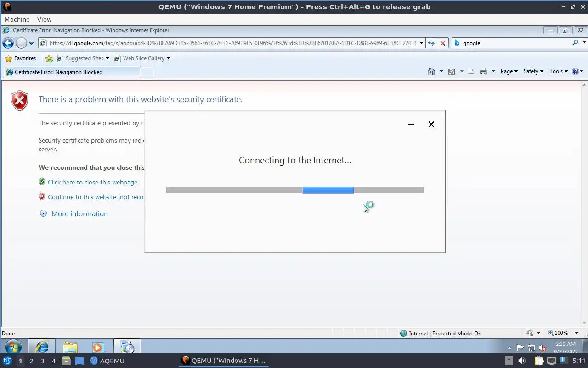Show hidden Windows tray icons arrow
This screenshot has height=368, width=588.
[509, 348]
